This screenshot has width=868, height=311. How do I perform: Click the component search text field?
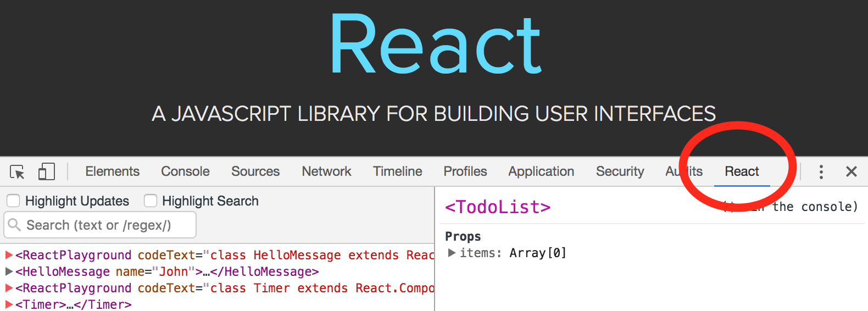pyautogui.click(x=104, y=225)
